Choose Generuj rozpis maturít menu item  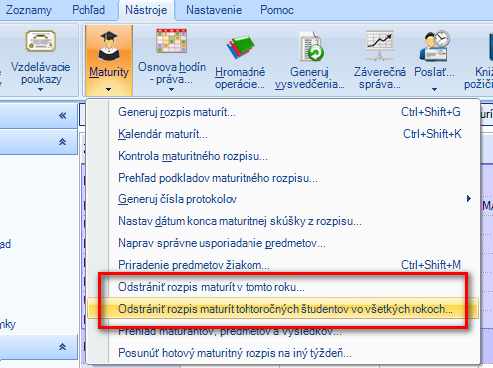coord(283,112)
